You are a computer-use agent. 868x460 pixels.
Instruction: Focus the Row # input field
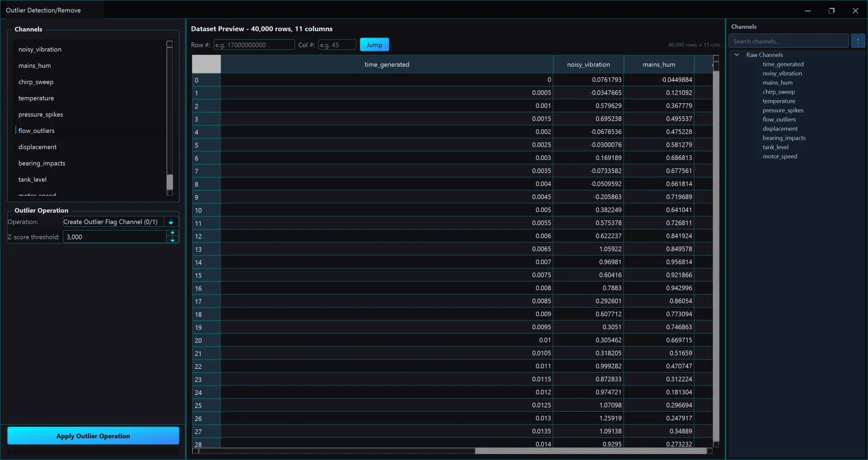[x=254, y=45]
